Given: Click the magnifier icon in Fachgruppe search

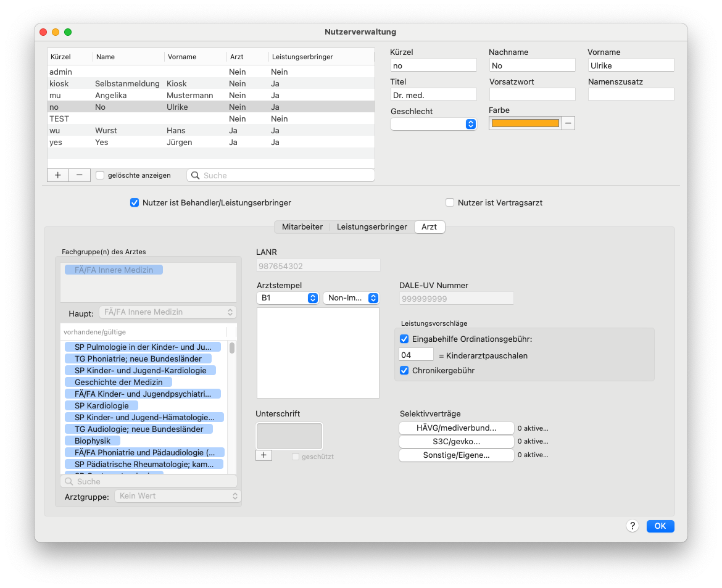Looking at the screenshot, I should (x=69, y=481).
